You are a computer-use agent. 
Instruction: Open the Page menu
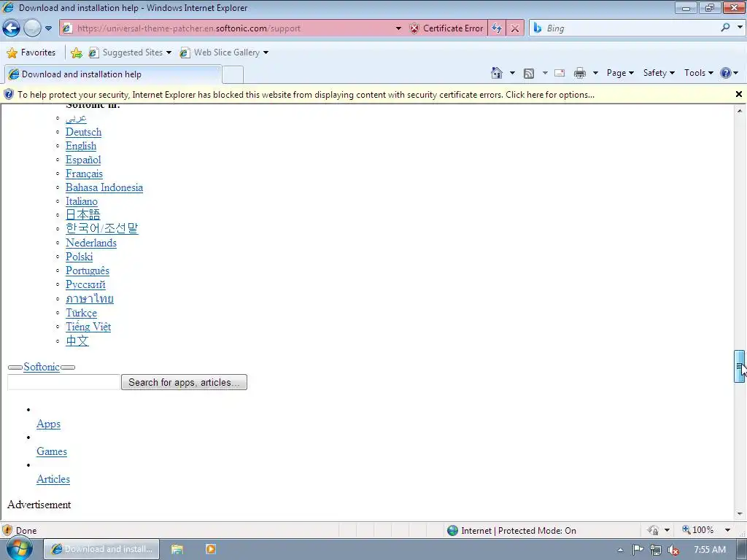click(x=620, y=73)
